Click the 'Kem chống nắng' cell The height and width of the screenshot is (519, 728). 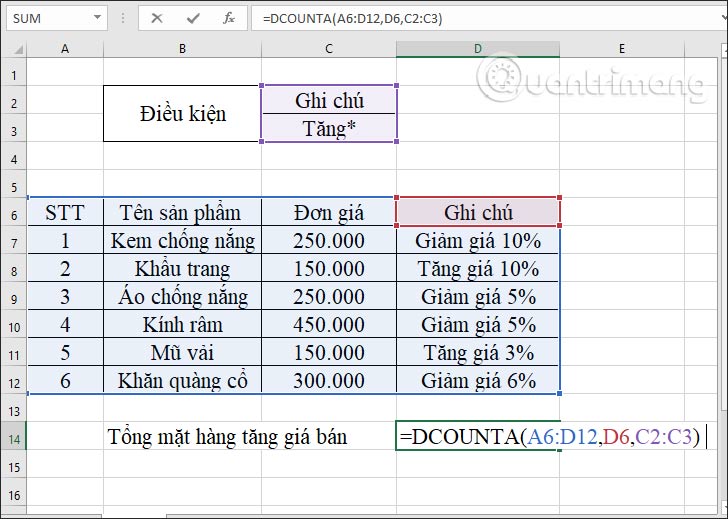tap(182, 240)
